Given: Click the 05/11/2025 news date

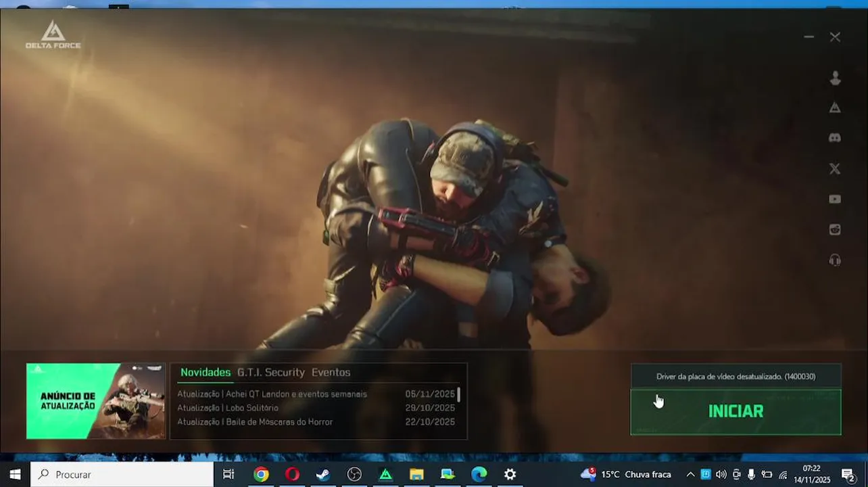Looking at the screenshot, I should (430, 394).
